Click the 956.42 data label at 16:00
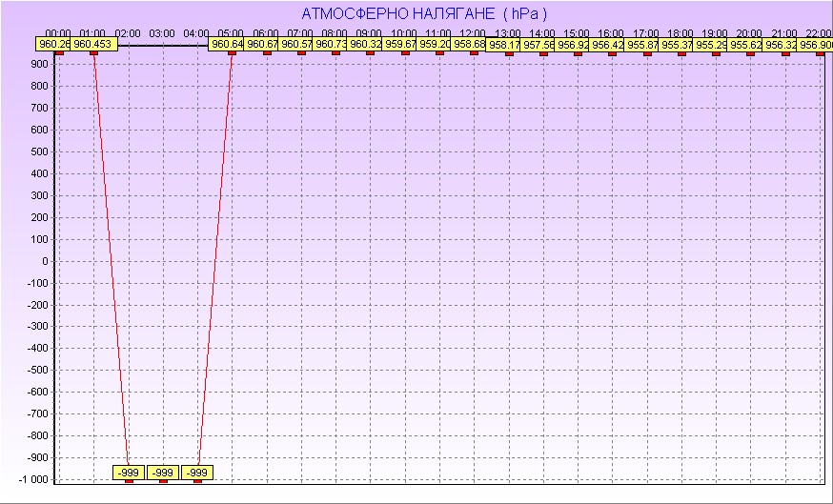 [607, 45]
